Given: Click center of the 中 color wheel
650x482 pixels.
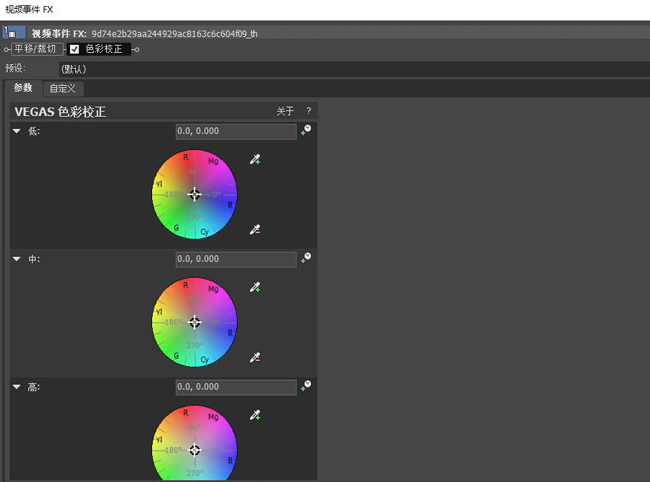Looking at the screenshot, I should click(x=194, y=322).
